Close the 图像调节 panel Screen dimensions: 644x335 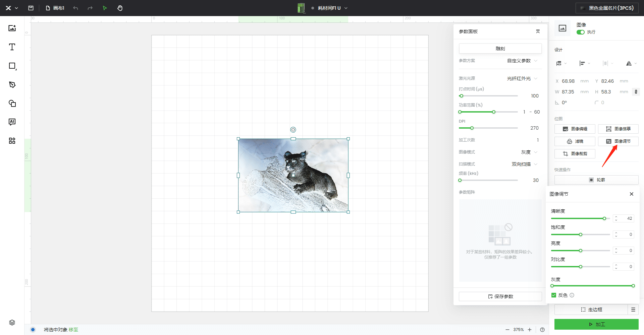pos(631,194)
